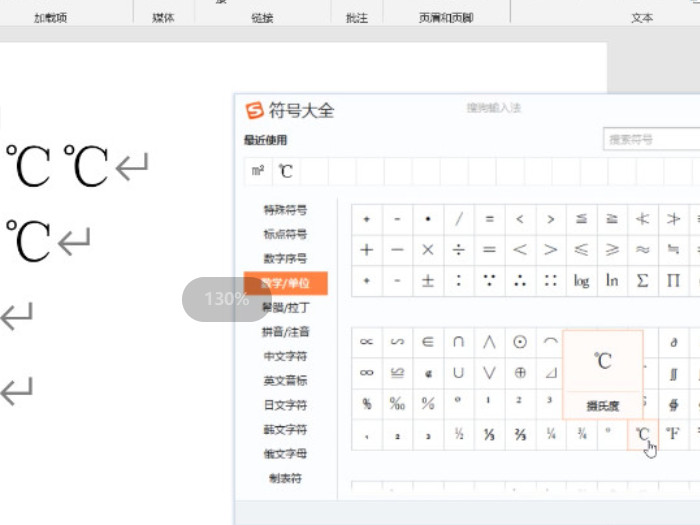Open the 拼音/注音 category
Screen dimensions: 700x525
tap(285, 332)
